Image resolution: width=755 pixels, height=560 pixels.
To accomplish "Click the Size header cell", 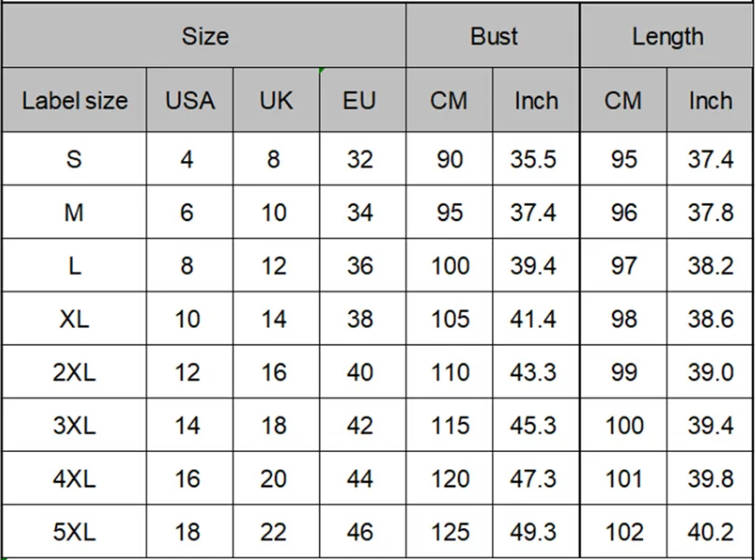I will (204, 36).
